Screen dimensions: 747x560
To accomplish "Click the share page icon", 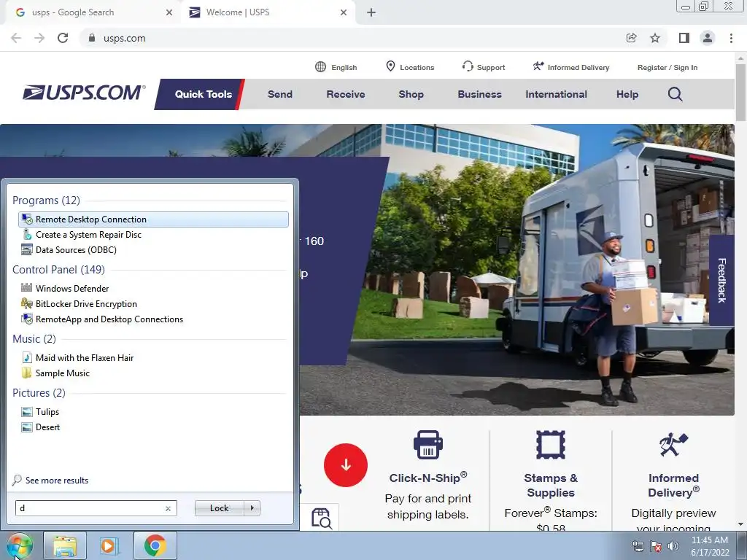I will click(631, 38).
